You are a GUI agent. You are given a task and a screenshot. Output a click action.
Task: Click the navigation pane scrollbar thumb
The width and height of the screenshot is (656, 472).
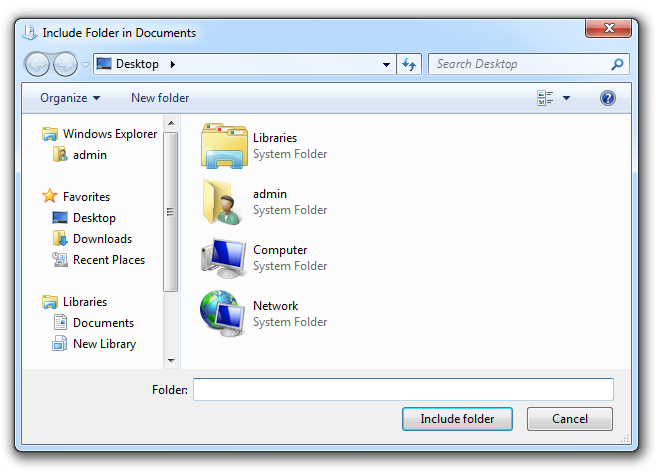(170, 212)
